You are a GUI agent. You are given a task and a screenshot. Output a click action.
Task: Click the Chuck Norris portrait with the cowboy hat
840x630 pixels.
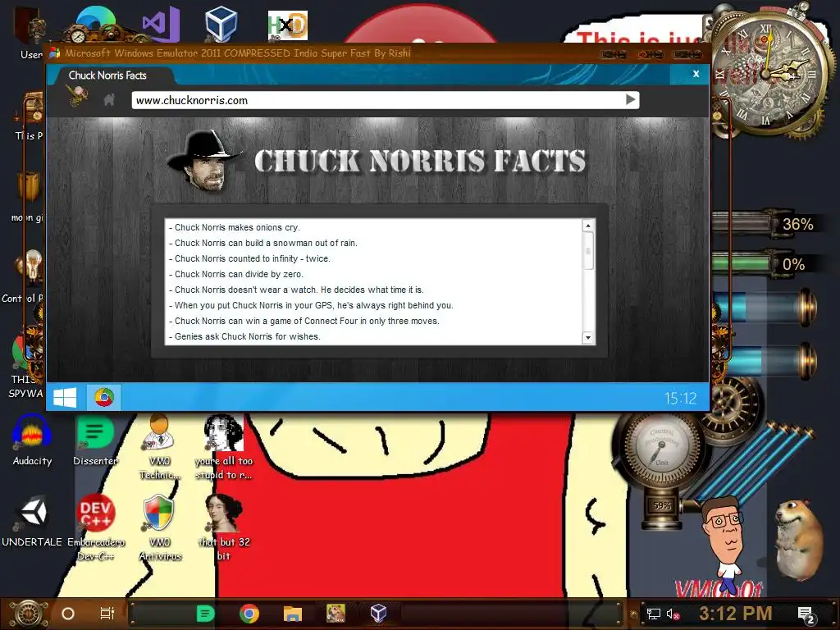(204, 160)
